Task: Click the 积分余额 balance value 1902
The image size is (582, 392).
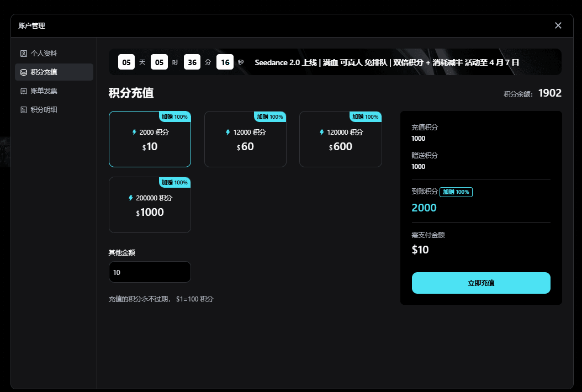Action: (549, 93)
